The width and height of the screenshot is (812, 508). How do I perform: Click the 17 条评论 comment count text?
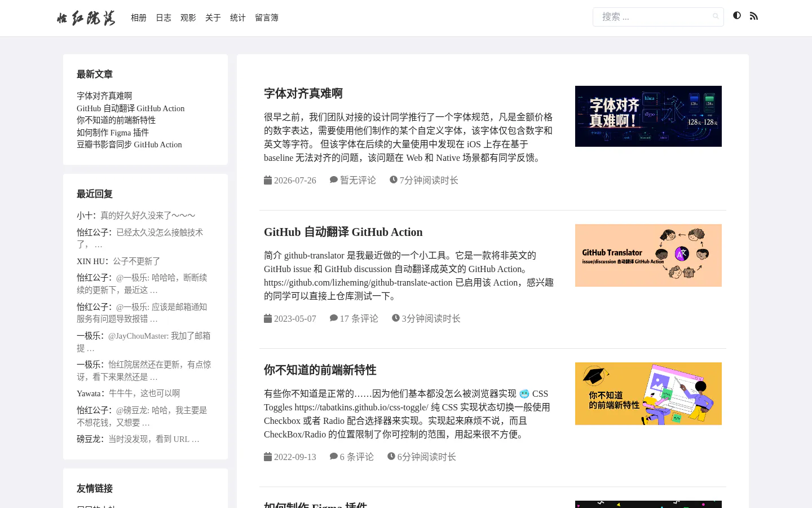click(359, 319)
